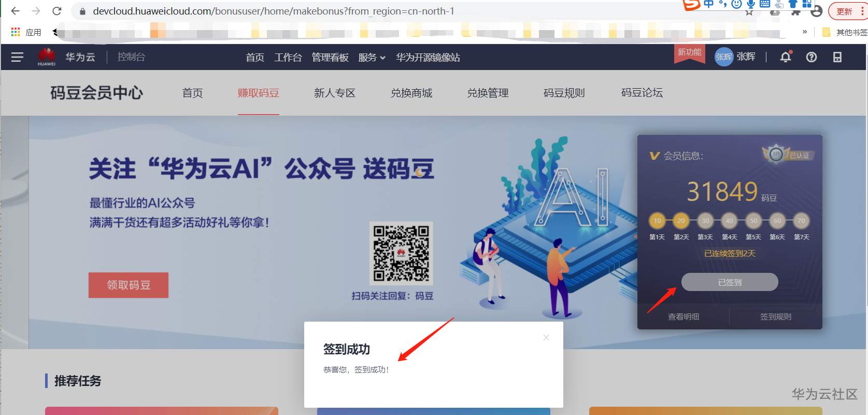Open the 其他书签 bookmarks folder
The image size is (868, 415).
tap(845, 32)
